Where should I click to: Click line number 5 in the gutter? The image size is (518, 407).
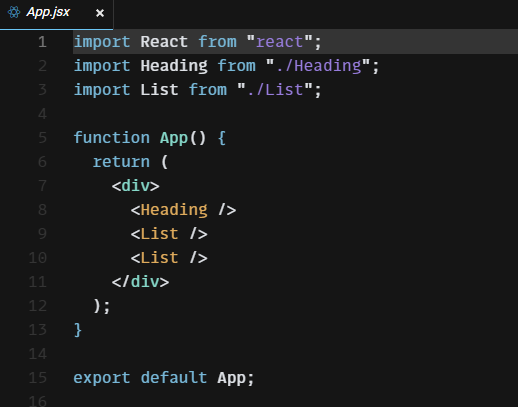coord(42,138)
